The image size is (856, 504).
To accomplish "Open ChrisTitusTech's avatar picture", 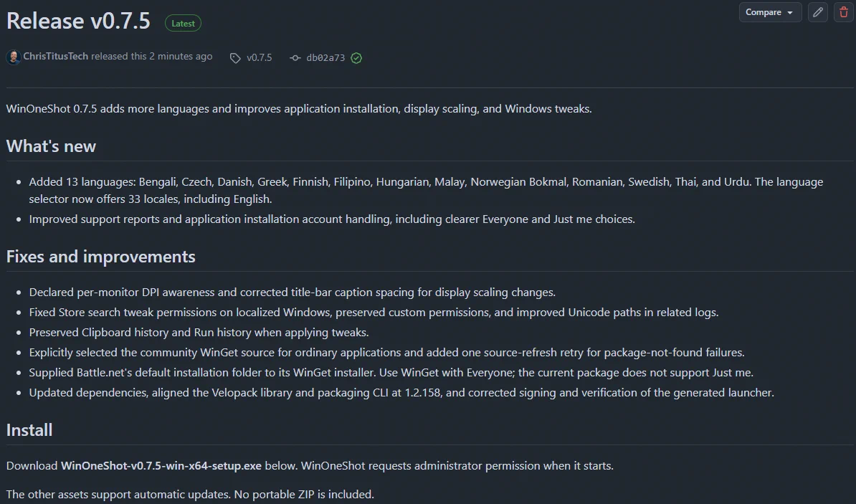I will [x=13, y=57].
